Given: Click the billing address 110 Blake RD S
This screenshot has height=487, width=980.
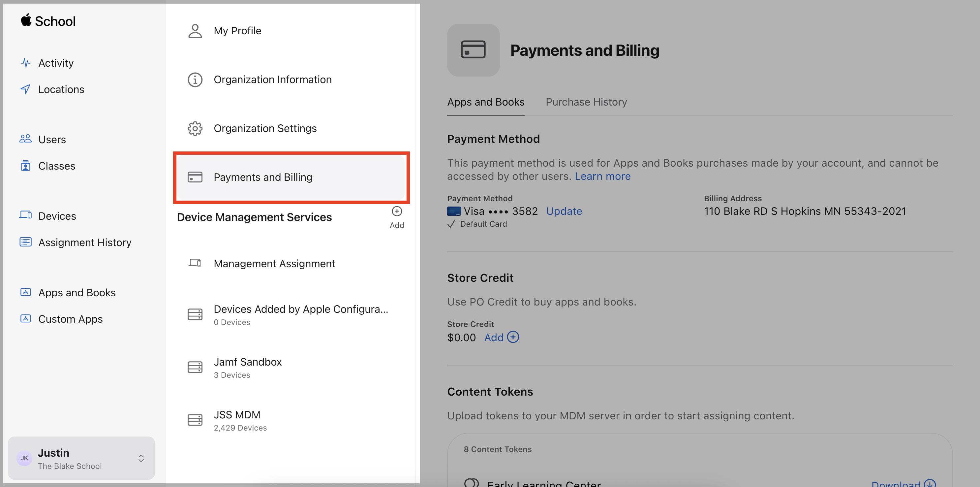Looking at the screenshot, I should [805, 211].
